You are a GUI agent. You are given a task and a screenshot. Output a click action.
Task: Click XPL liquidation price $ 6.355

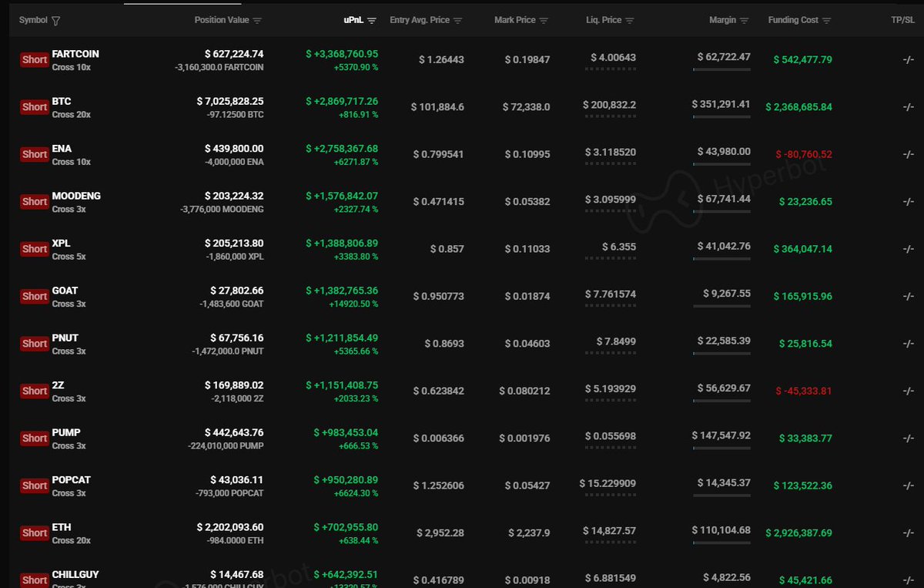[x=619, y=247]
